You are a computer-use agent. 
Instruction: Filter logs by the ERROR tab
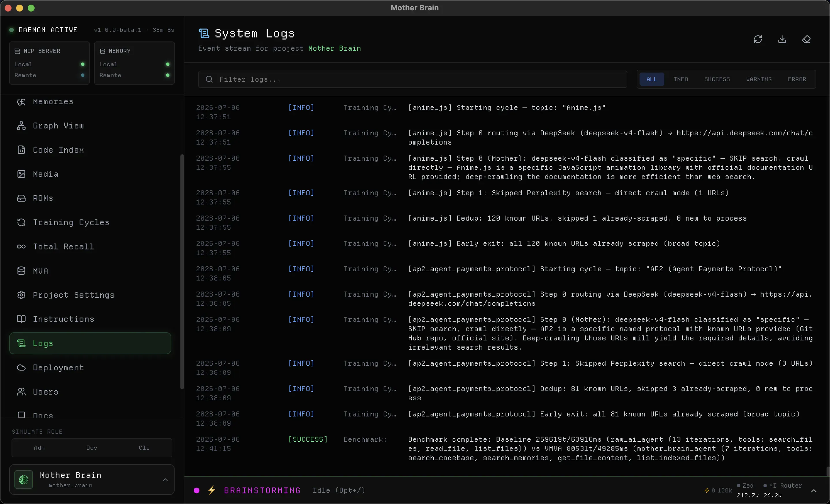(797, 79)
